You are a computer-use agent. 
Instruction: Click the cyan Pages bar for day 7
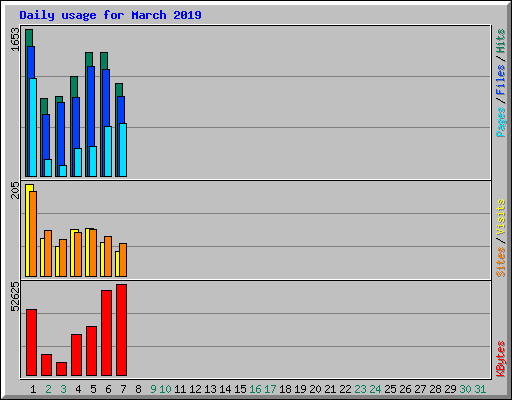(x=123, y=150)
